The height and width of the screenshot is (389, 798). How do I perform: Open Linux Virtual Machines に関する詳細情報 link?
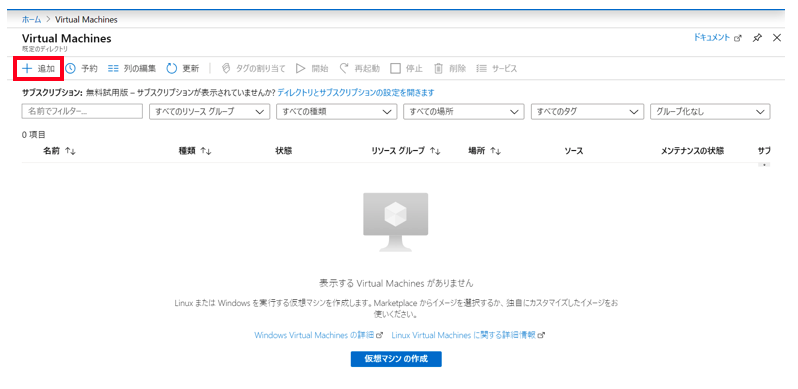coord(468,335)
